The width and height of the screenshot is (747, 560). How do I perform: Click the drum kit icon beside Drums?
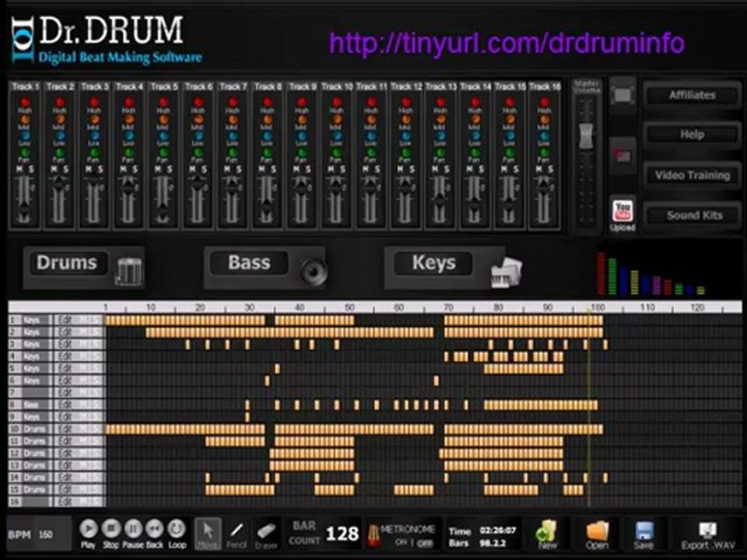[x=128, y=271]
